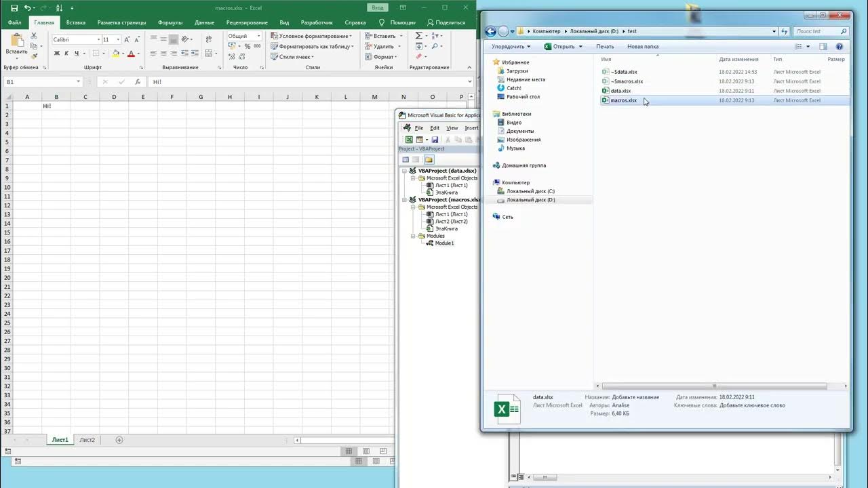Open the Формат cells dropdown
This screenshot has height=488, width=868.
(x=381, y=57)
